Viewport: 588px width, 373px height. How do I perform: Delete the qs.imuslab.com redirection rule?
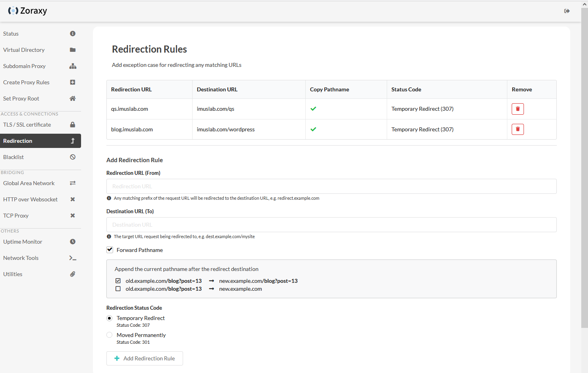pyautogui.click(x=518, y=109)
